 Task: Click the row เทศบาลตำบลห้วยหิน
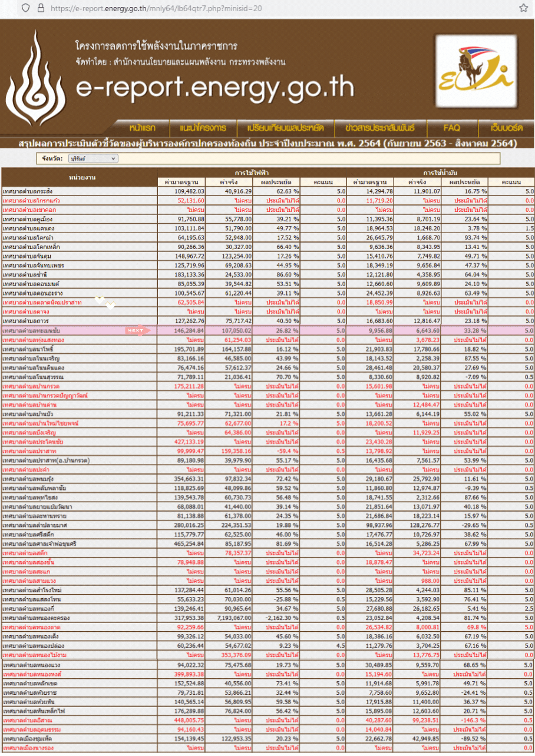point(267,702)
